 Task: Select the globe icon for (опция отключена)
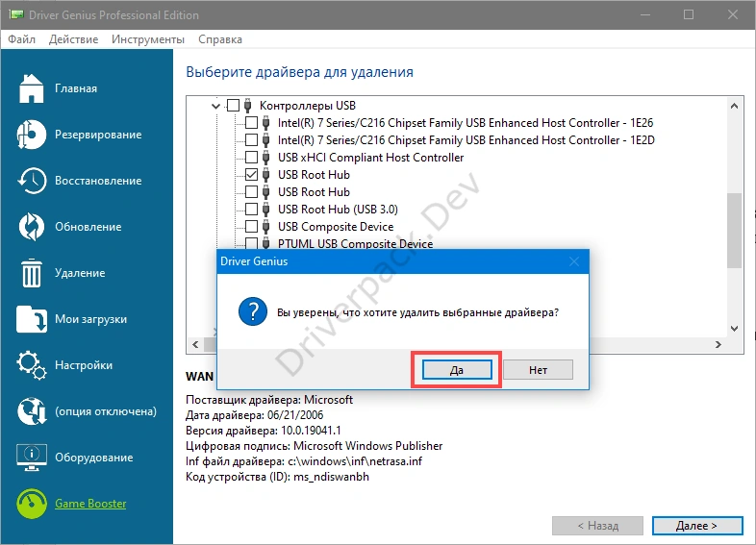(32, 411)
